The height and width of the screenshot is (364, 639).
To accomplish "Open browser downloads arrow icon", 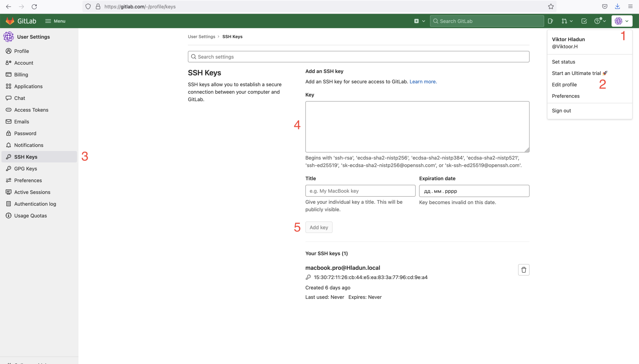I will tap(617, 6).
